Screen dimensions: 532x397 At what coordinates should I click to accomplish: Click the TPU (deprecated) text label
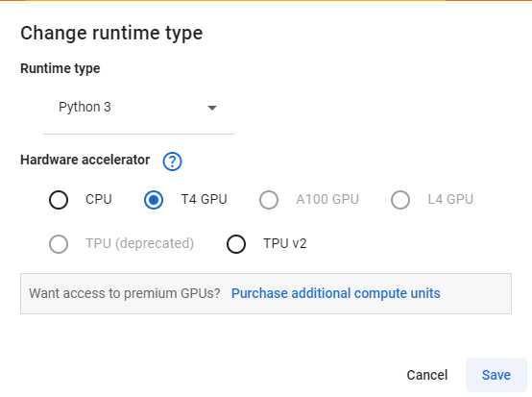point(139,243)
